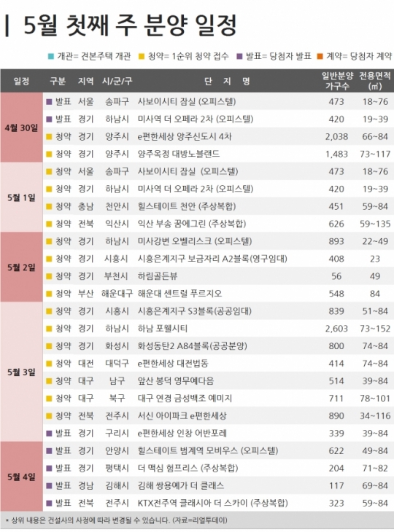The width and height of the screenshot is (394, 532).
Task: Click the 구분 column header
Action: [x=58, y=81]
